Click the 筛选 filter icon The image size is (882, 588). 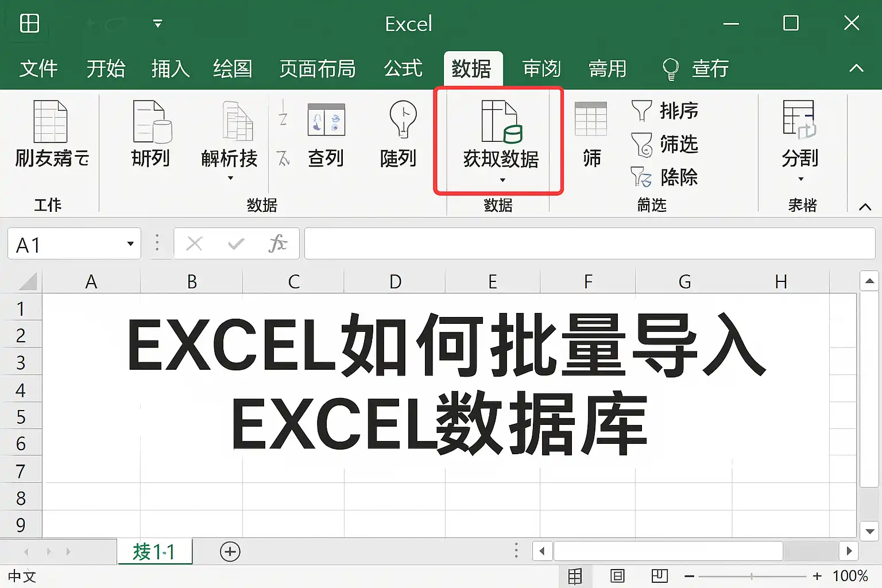tap(642, 144)
